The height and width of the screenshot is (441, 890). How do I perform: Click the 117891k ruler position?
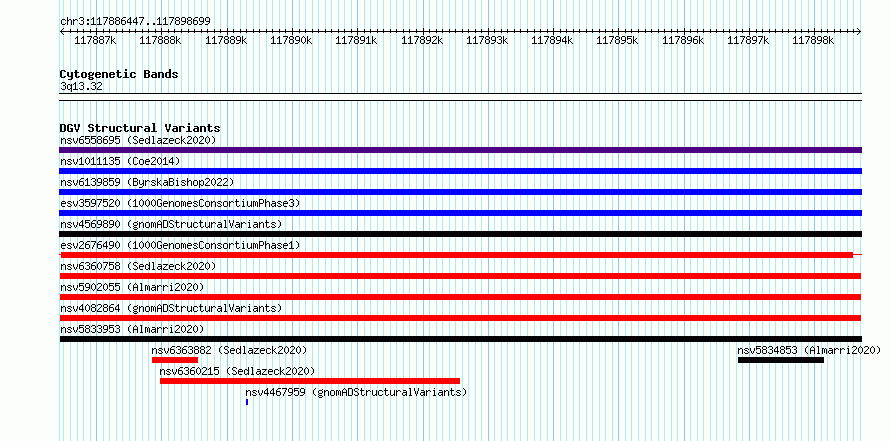pyautogui.click(x=356, y=40)
